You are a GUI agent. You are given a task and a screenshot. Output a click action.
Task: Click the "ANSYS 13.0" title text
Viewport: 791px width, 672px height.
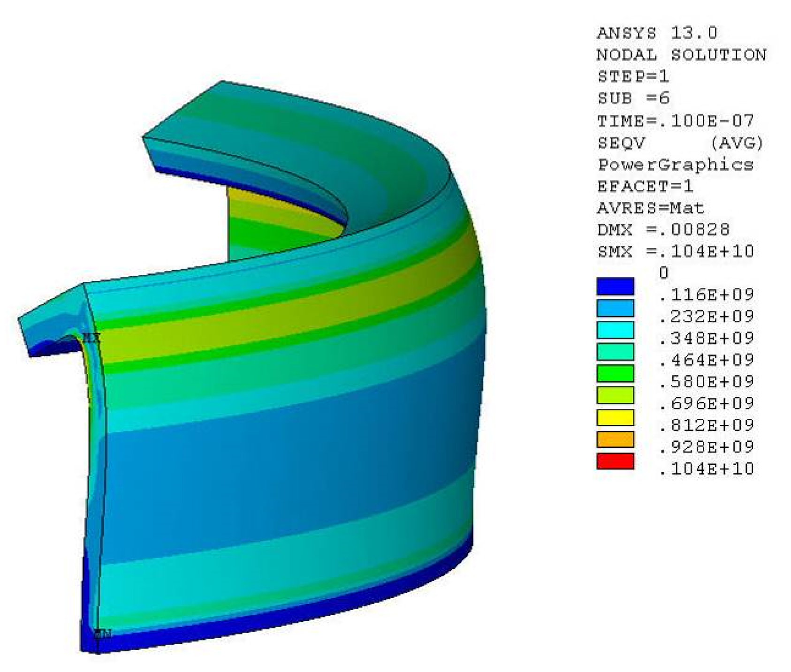[x=657, y=33]
